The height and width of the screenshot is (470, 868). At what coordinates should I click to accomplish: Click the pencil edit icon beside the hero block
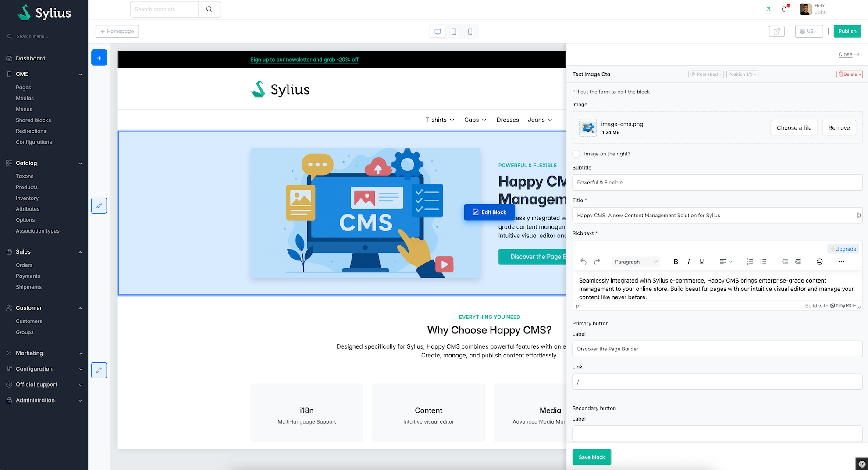coord(99,205)
